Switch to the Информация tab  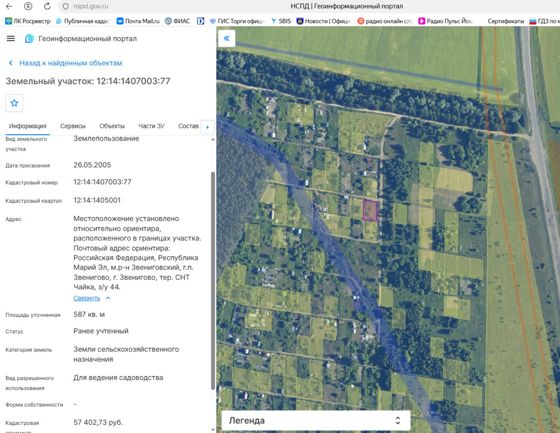coord(28,126)
